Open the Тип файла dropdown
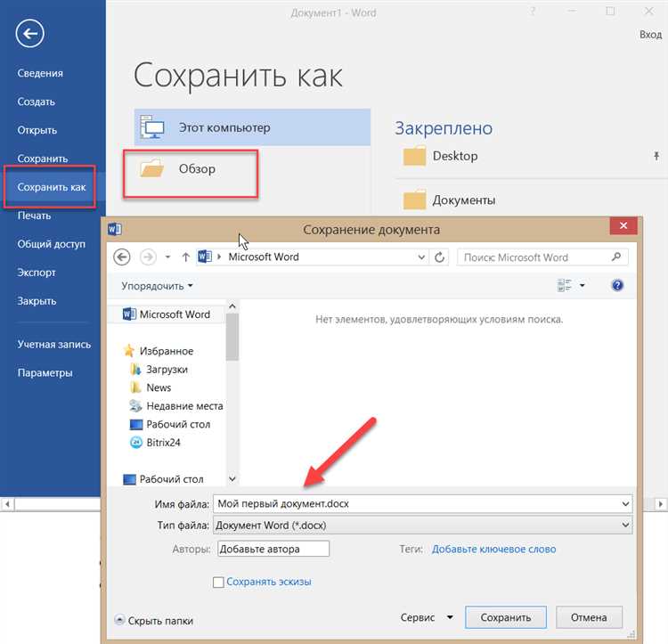The height and width of the screenshot is (644, 668). pyautogui.click(x=422, y=526)
